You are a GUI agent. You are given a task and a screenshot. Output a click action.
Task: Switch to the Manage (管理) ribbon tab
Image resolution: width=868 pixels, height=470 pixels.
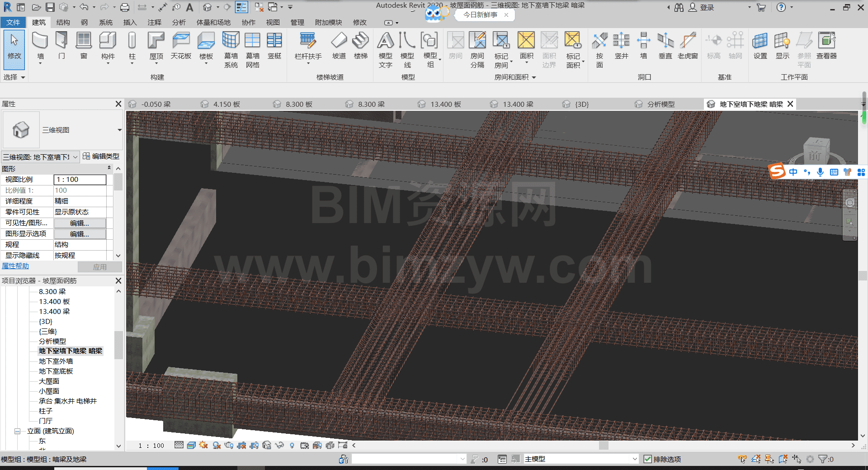(297, 22)
